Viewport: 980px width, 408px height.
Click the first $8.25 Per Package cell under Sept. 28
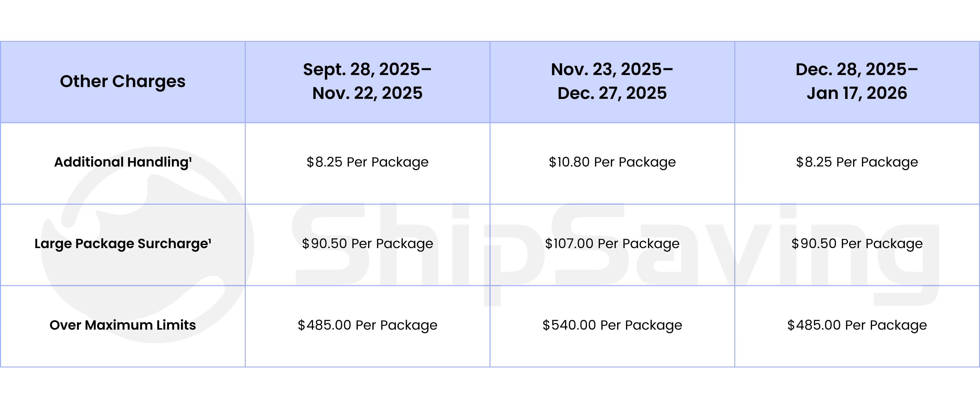click(x=367, y=163)
